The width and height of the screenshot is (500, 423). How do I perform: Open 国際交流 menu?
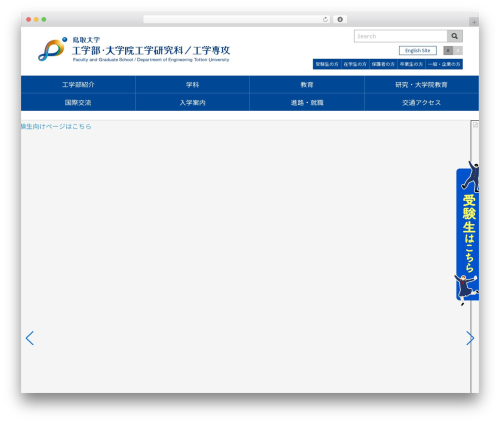point(78,102)
